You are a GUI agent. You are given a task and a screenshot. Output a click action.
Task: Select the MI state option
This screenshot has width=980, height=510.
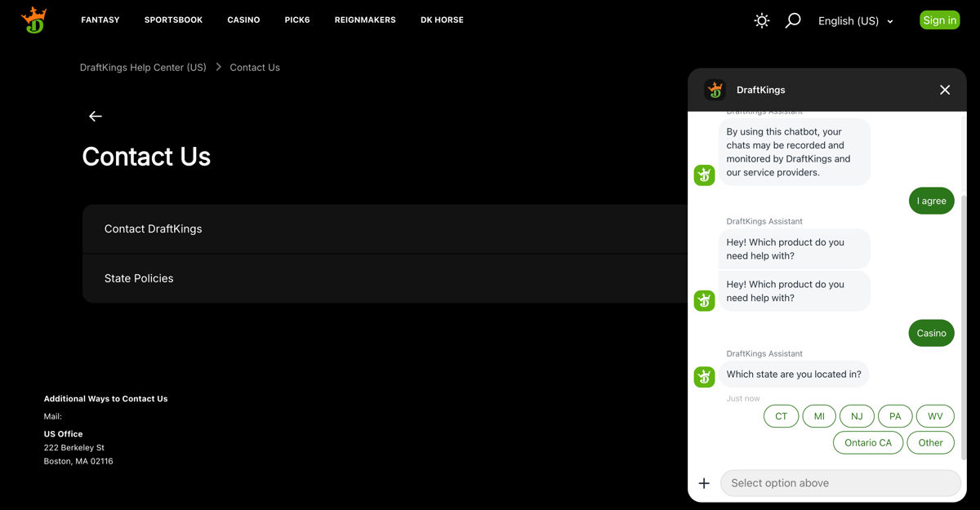click(x=819, y=416)
